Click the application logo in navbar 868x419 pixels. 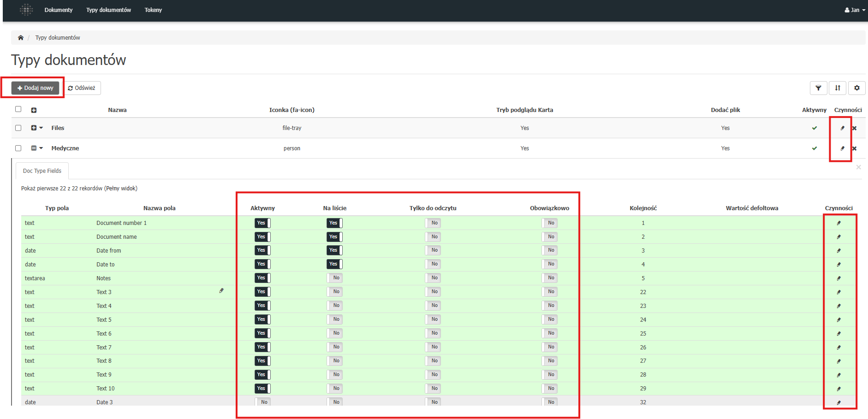point(26,10)
